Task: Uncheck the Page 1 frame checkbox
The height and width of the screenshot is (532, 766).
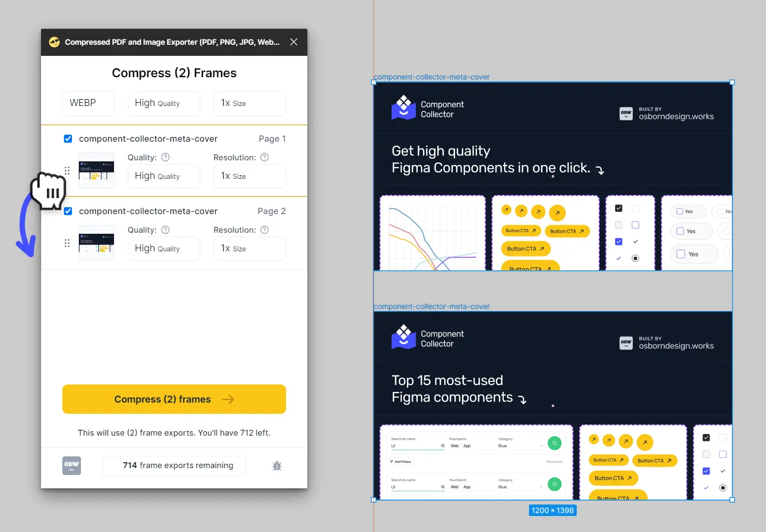Action: [x=68, y=138]
